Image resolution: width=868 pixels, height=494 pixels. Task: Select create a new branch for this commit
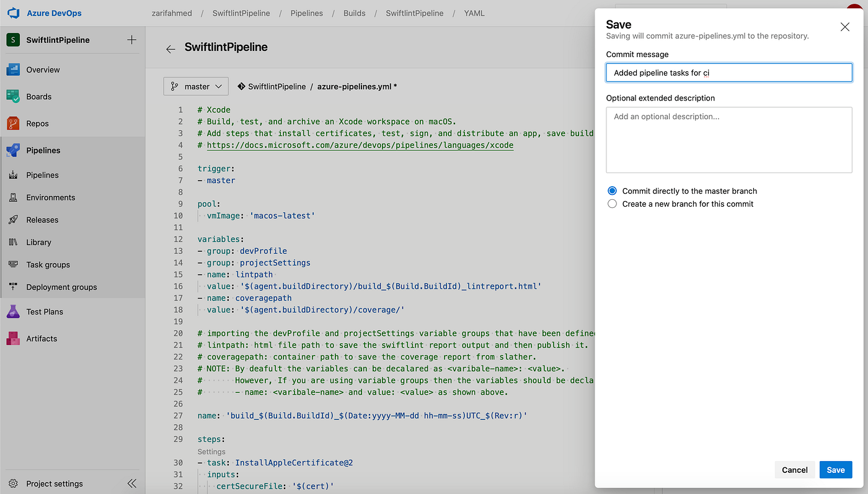pyautogui.click(x=612, y=204)
